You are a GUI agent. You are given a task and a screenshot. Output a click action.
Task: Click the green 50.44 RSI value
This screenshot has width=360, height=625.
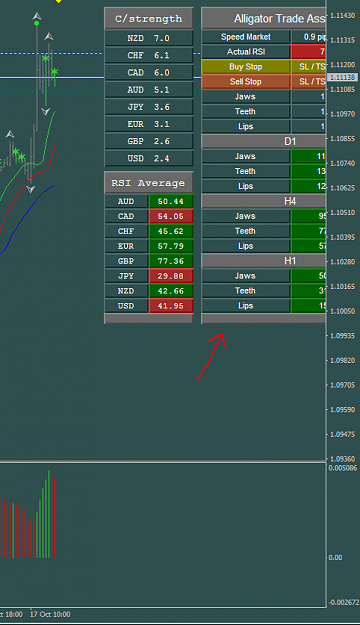tap(171, 201)
